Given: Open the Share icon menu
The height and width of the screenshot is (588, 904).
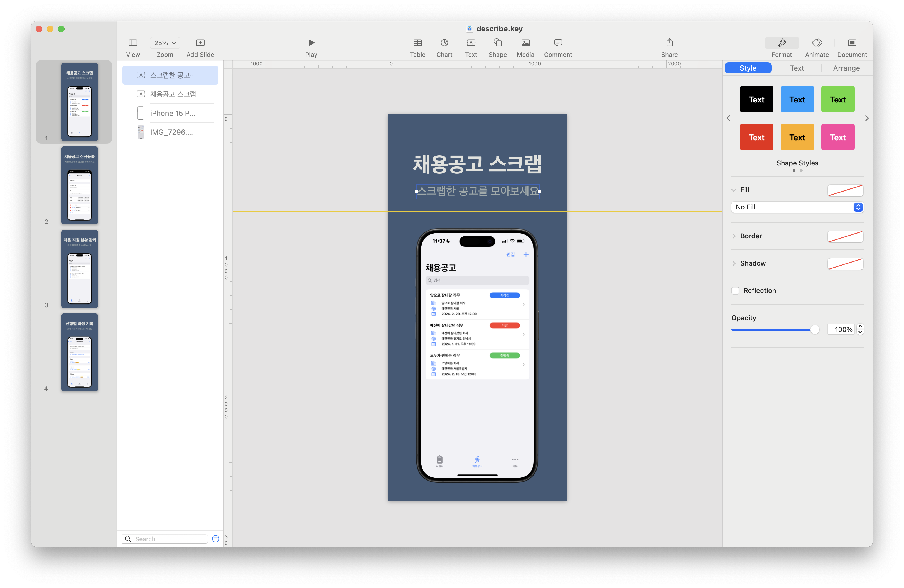Looking at the screenshot, I should click(x=669, y=43).
